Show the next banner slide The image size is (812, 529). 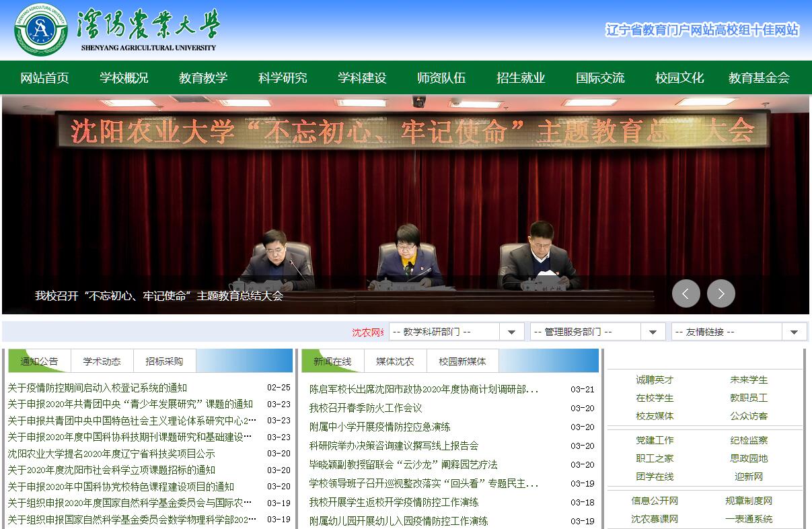pyautogui.click(x=721, y=293)
